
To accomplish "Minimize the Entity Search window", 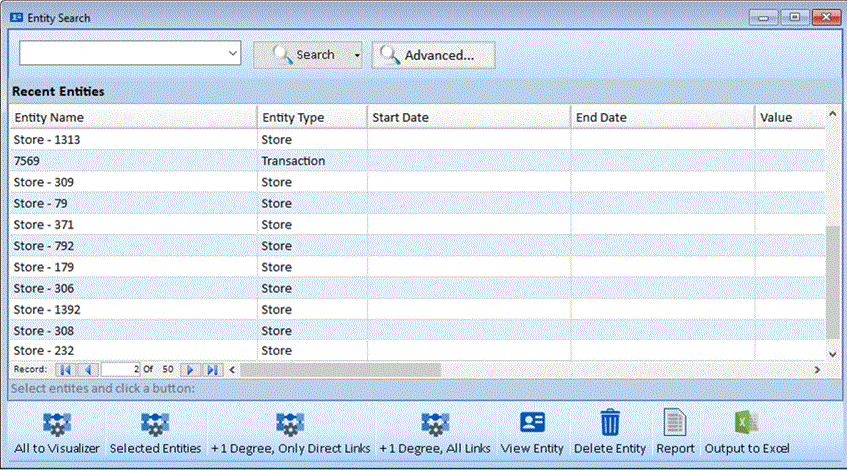I will coord(763,17).
